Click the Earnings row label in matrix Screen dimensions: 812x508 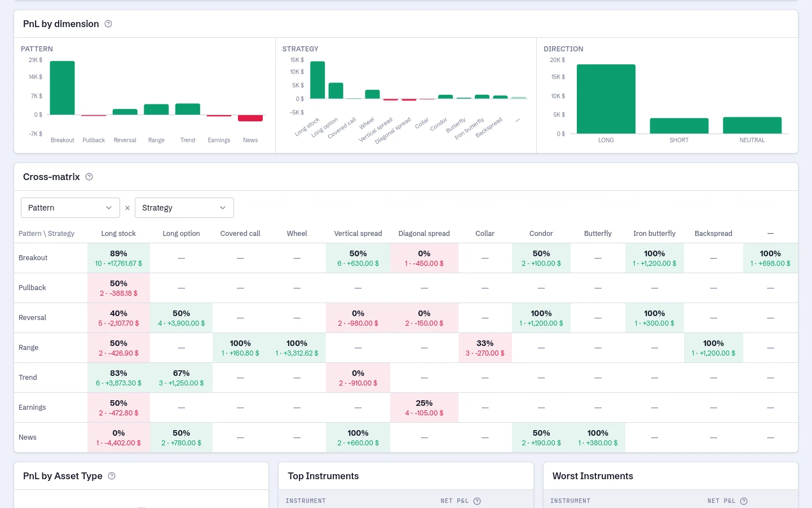32,408
